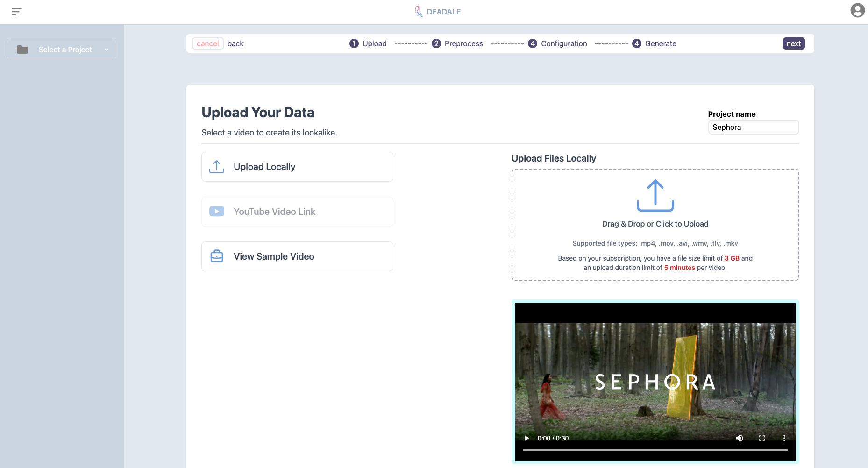868x468 pixels.
Task: Click Drag & Drop or Click to Upload text
Action: coord(655,224)
